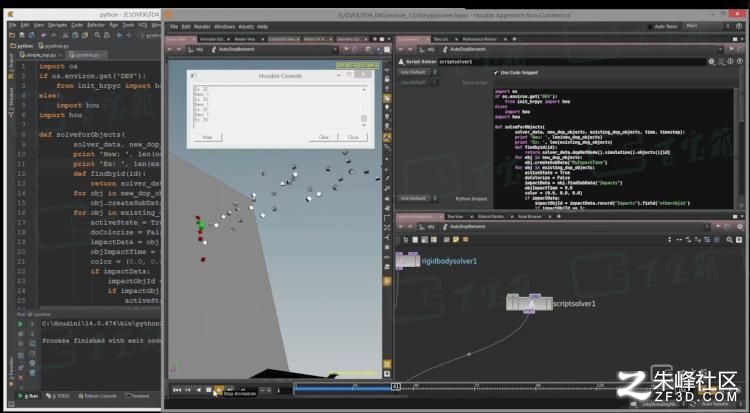Click the lock icon in viewport right toolbar
Image resolution: width=750 pixels, height=413 pixels.
(387, 79)
